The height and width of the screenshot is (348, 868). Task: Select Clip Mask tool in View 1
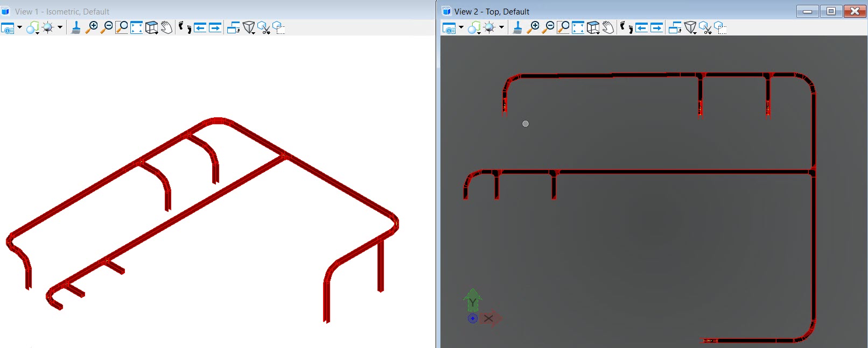pyautogui.click(x=279, y=28)
